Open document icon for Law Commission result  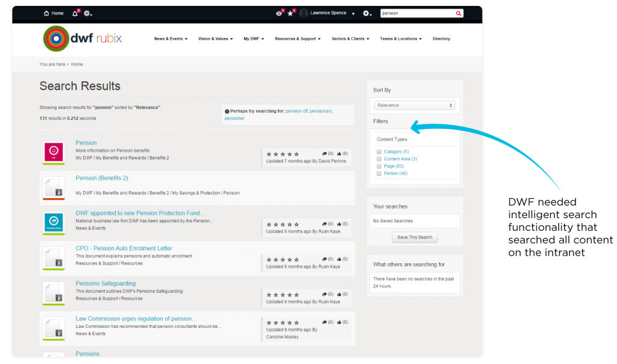pos(54,328)
